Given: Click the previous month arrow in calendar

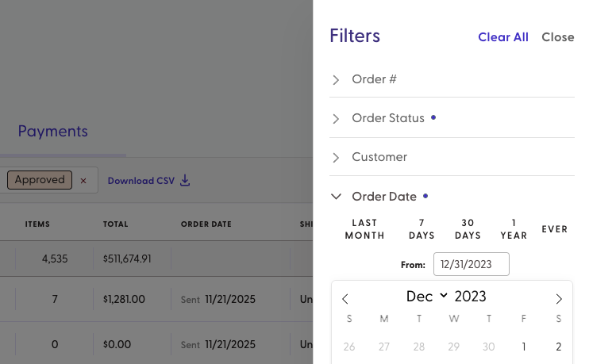Looking at the screenshot, I should click(x=345, y=299).
